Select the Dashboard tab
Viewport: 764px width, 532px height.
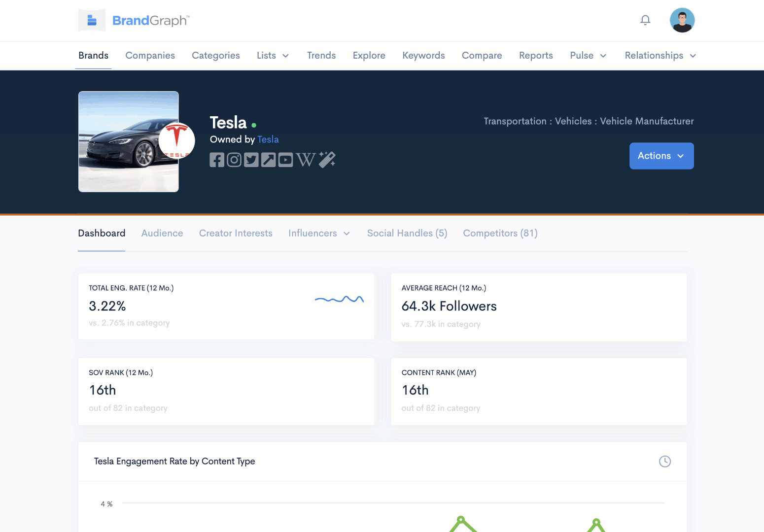point(102,233)
